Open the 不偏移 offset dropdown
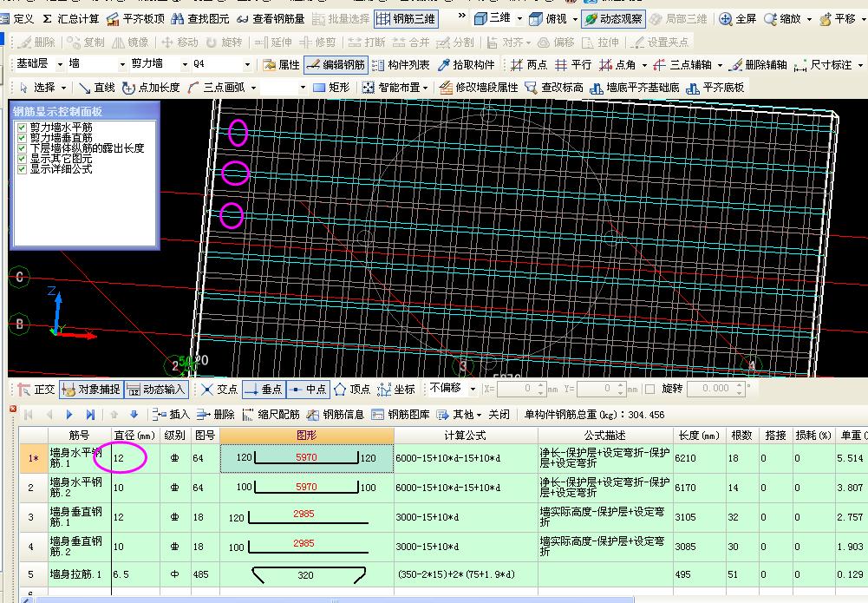This screenshot has width=868, height=603. point(473,390)
